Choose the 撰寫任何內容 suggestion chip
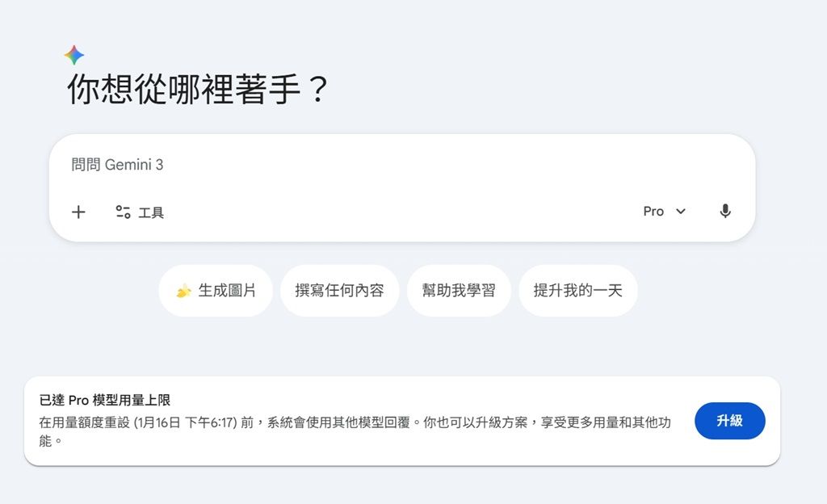Screen dimensions: 827x504 [x=339, y=291]
